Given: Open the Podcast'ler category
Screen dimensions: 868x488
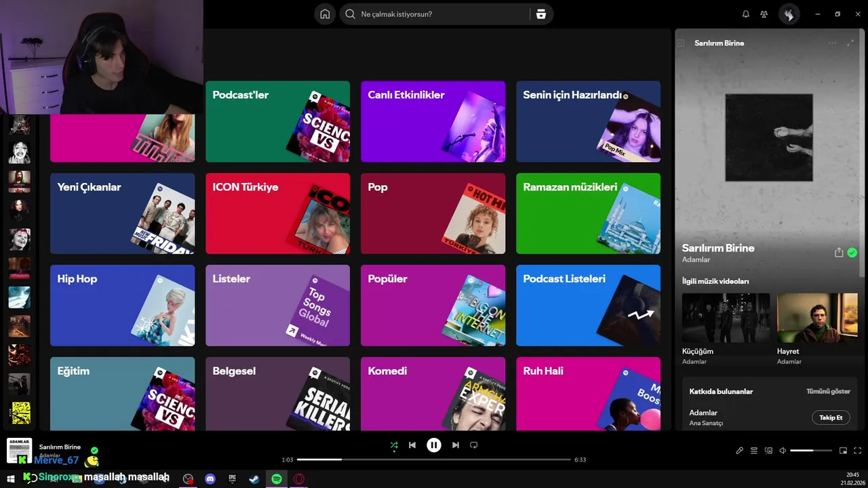Looking at the screenshot, I should click(x=277, y=121).
